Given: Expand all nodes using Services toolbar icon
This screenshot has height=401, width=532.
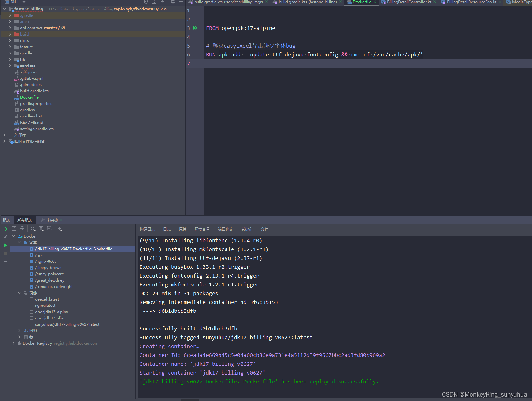Looking at the screenshot, I should (x=14, y=229).
